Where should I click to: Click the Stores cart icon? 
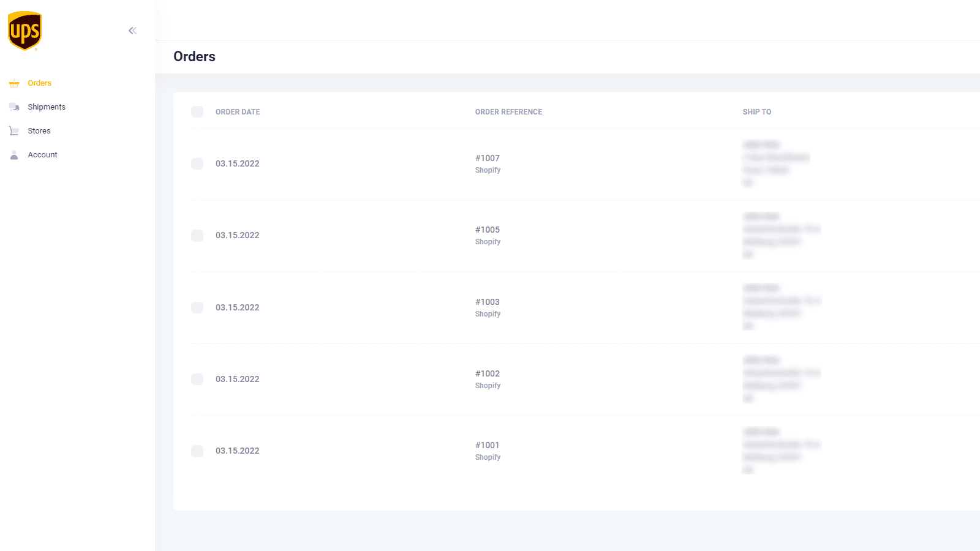coord(14,131)
